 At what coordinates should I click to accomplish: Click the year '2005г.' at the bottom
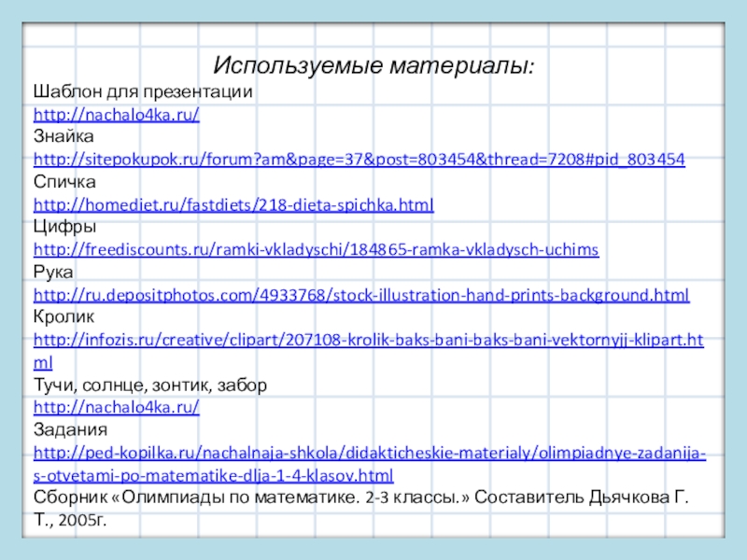(x=82, y=520)
